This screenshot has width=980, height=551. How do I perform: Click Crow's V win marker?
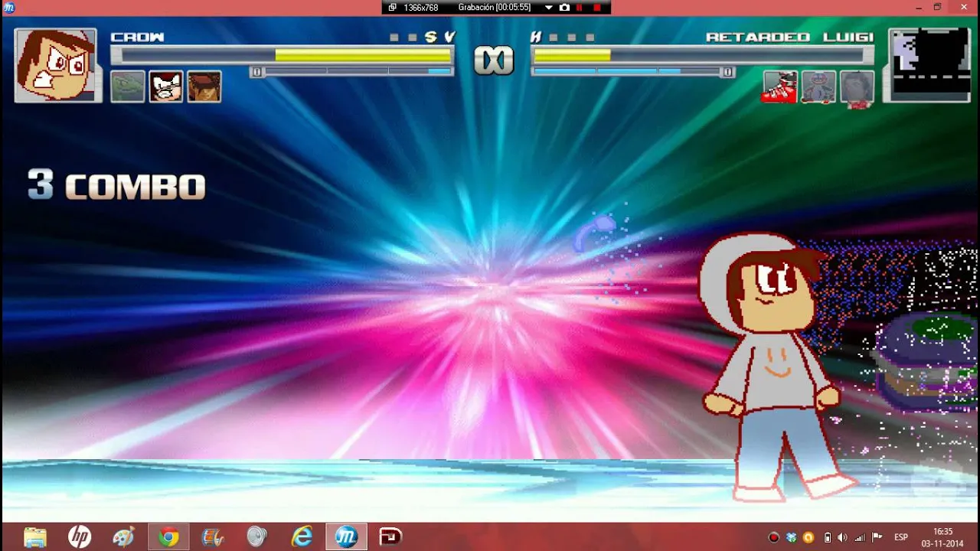click(449, 37)
